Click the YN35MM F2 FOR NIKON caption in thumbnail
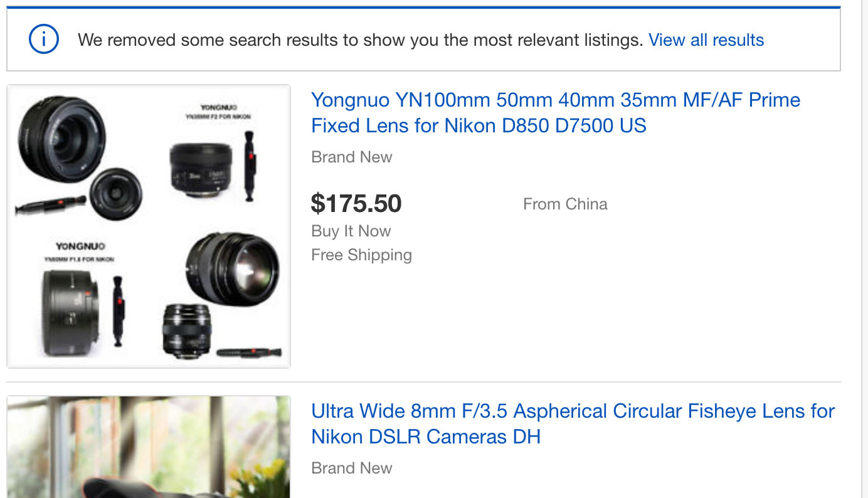The image size is (868, 498). click(218, 117)
